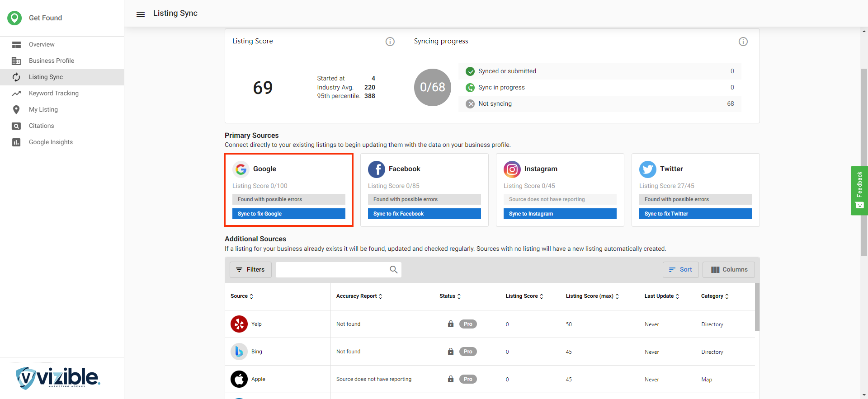Viewport: 868px width, 399px height.
Task: Open the hamburger menu icon
Action: point(141,14)
